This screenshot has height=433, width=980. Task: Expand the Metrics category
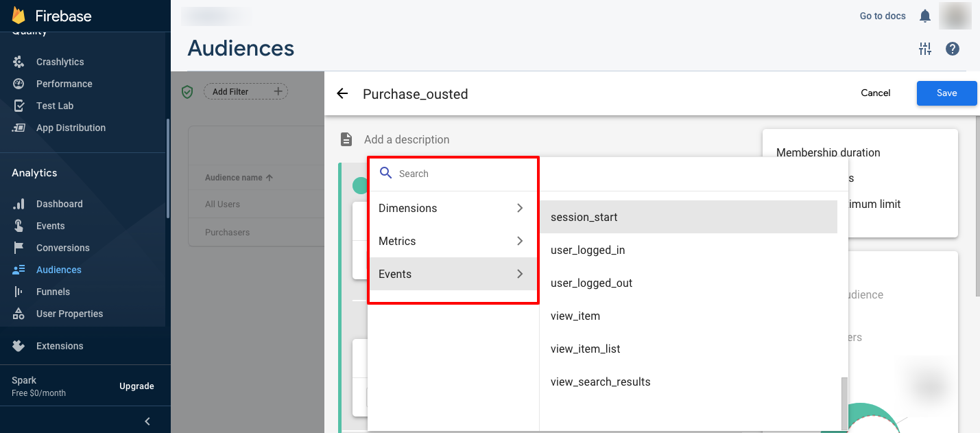coord(452,241)
